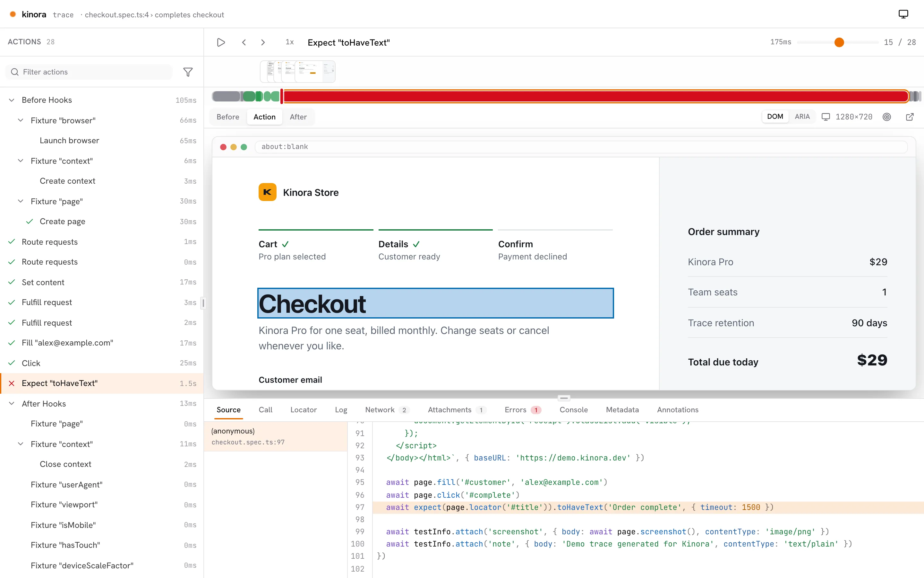Click the search magnifier icon
Image resolution: width=924 pixels, height=578 pixels.
(14, 72)
